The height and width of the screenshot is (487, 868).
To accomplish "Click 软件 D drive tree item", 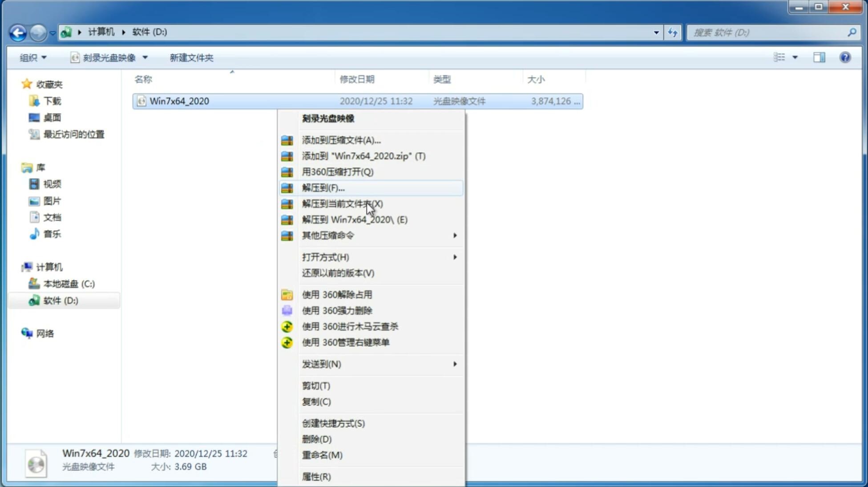I will tap(61, 300).
